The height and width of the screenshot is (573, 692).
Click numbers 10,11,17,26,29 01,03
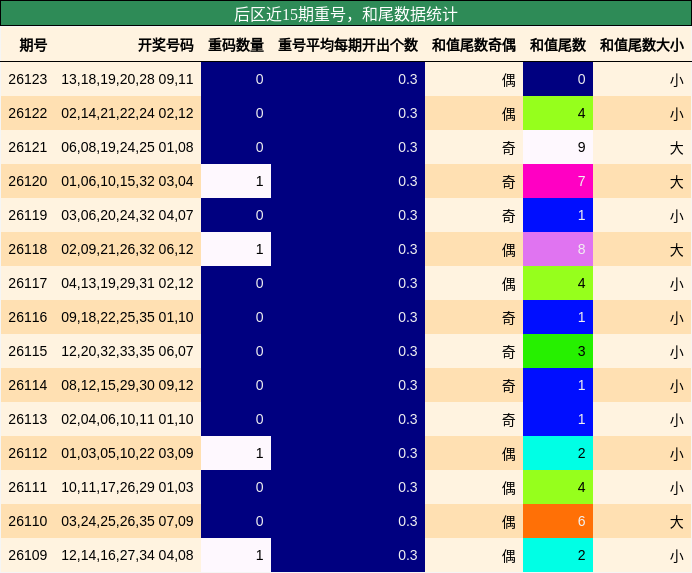(127, 487)
